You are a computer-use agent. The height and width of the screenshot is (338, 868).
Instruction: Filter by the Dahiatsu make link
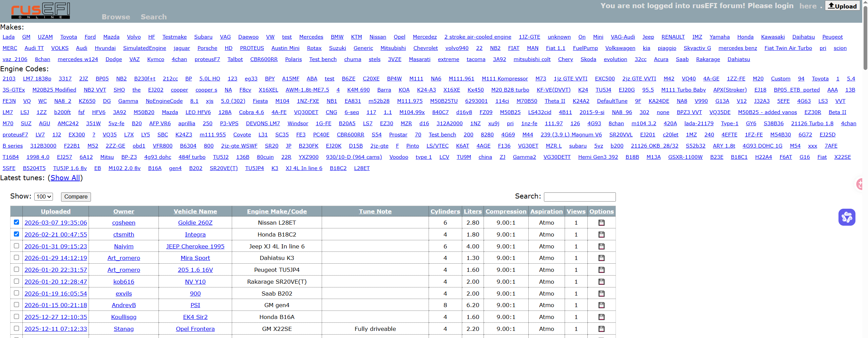(x=738, y=59)
